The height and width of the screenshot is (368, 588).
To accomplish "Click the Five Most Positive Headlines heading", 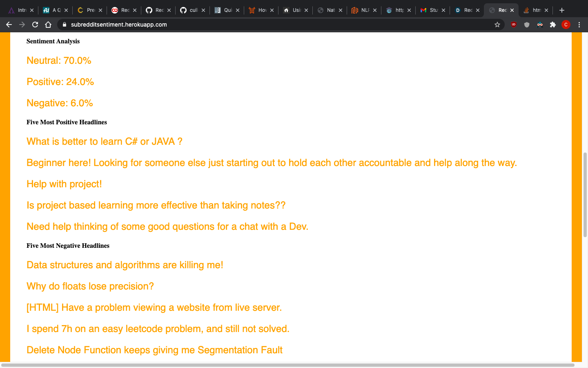I will (67, 122).
